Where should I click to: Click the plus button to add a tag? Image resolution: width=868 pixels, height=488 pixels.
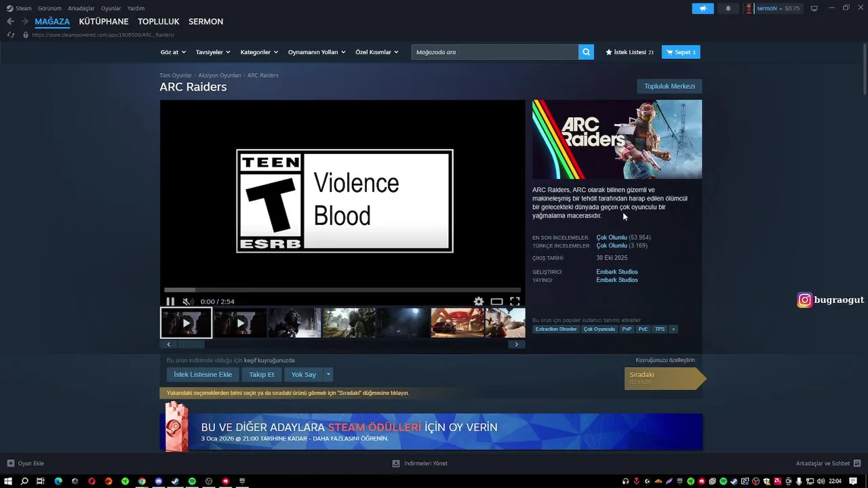coord(673,329)
